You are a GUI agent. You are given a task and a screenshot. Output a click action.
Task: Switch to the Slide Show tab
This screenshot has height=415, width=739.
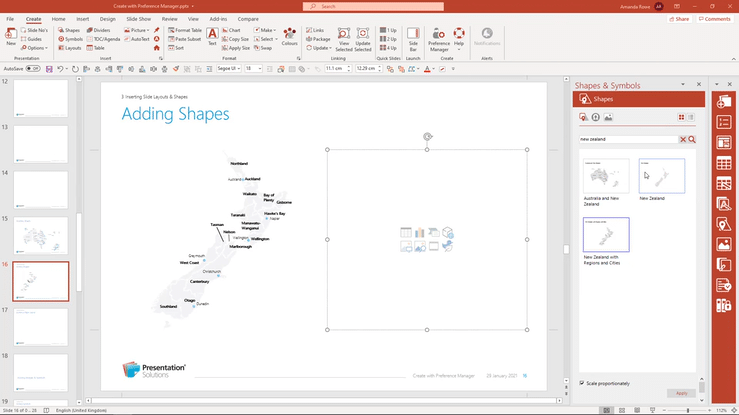tap(139, 18)
